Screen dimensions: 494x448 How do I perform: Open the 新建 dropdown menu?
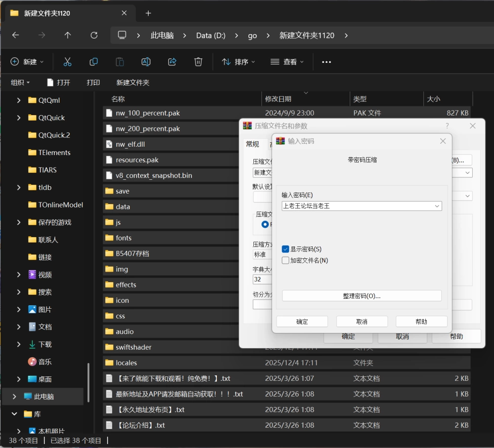[x=27, y=62]
